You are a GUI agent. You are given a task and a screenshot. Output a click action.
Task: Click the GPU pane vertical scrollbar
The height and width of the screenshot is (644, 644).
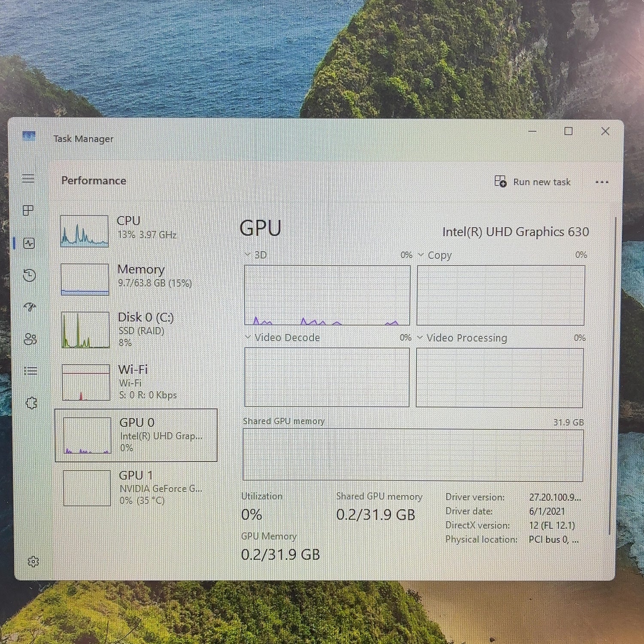click(x=614, y=376)
